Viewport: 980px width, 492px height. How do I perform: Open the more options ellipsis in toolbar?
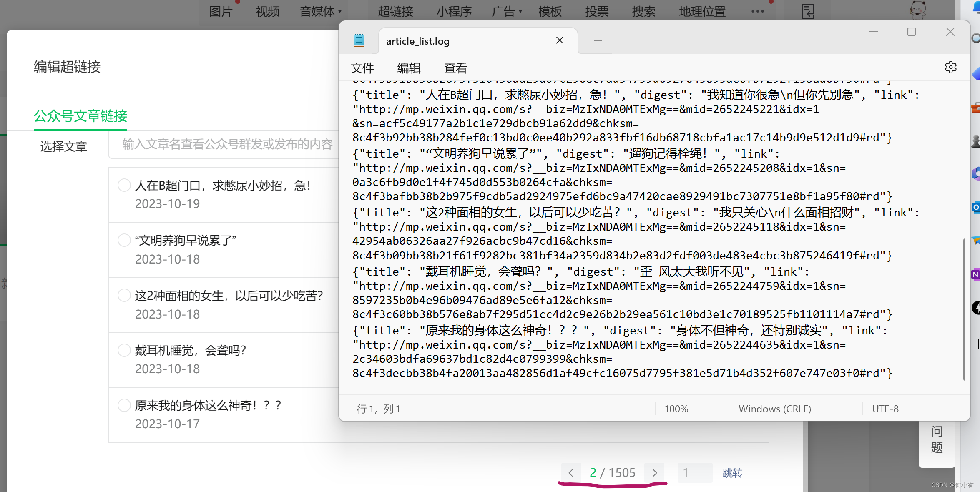(757, 11)
